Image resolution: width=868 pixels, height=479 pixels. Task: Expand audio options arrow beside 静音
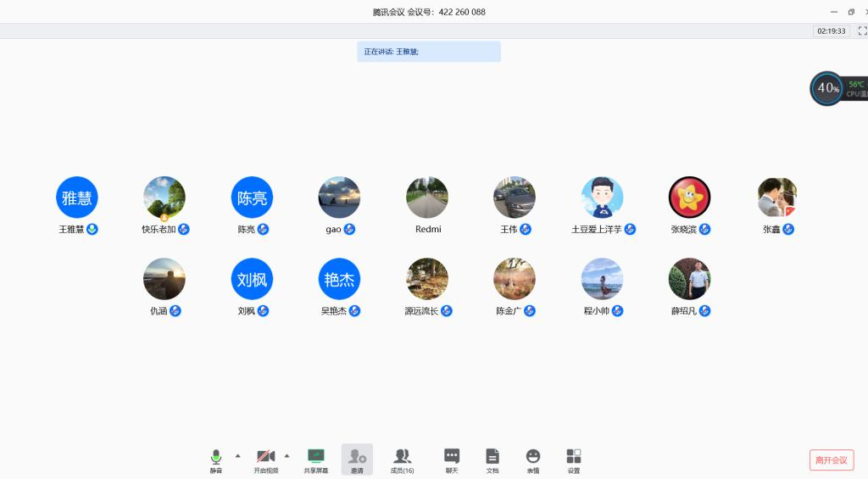[237, 455]
